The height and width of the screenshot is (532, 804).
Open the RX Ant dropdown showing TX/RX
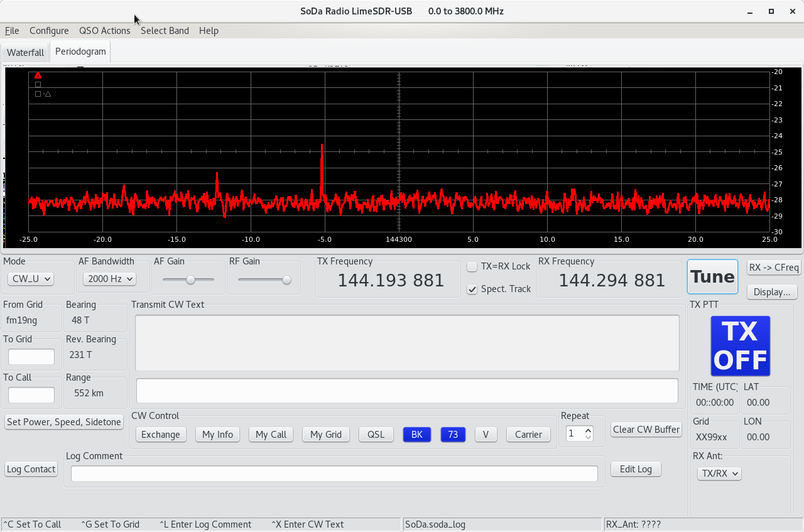(719, 474)
